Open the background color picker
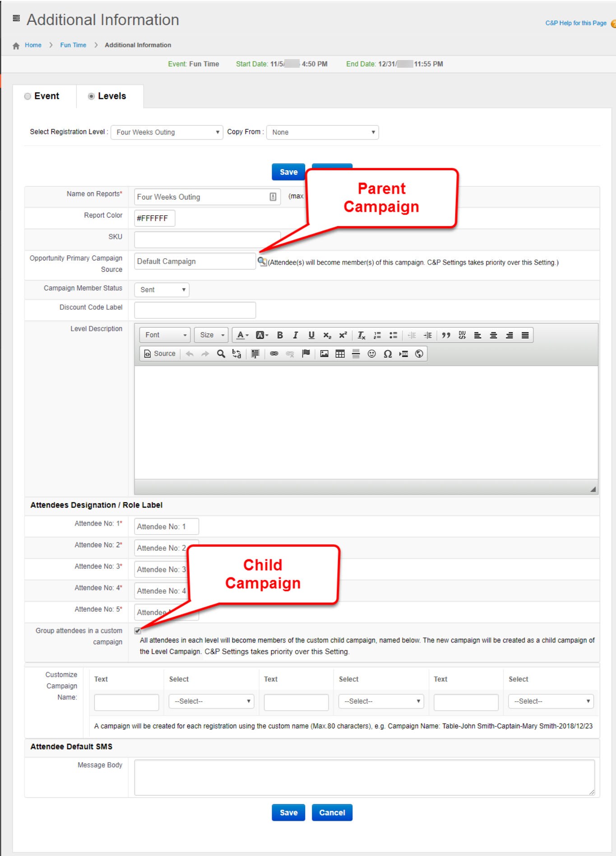 [262, 335]
